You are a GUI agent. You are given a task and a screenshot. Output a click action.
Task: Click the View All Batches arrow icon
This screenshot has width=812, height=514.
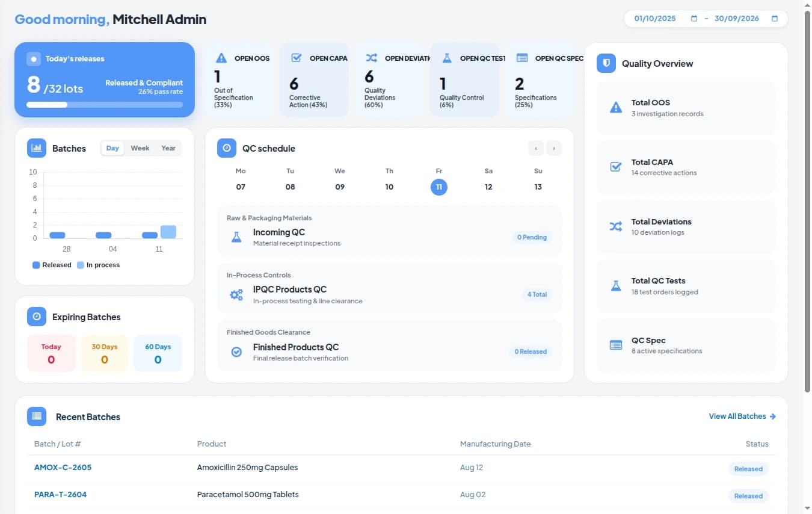(773, 416)
